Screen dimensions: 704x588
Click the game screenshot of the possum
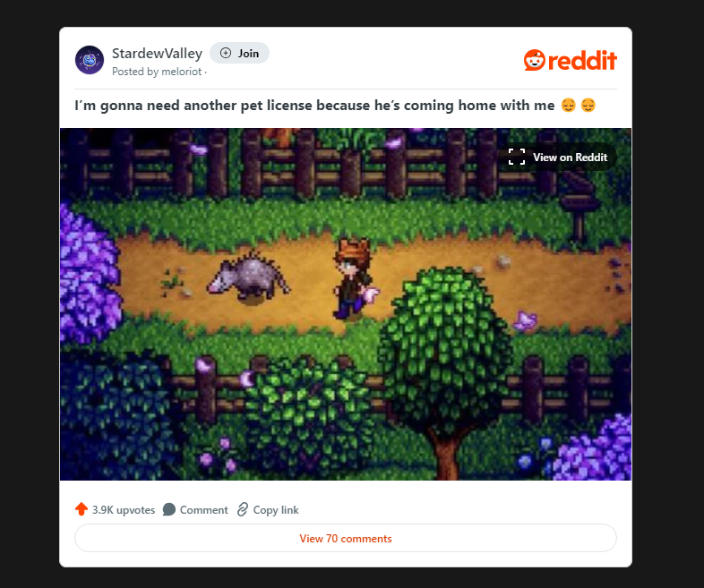pyautogui.click(x=346, y=304)
